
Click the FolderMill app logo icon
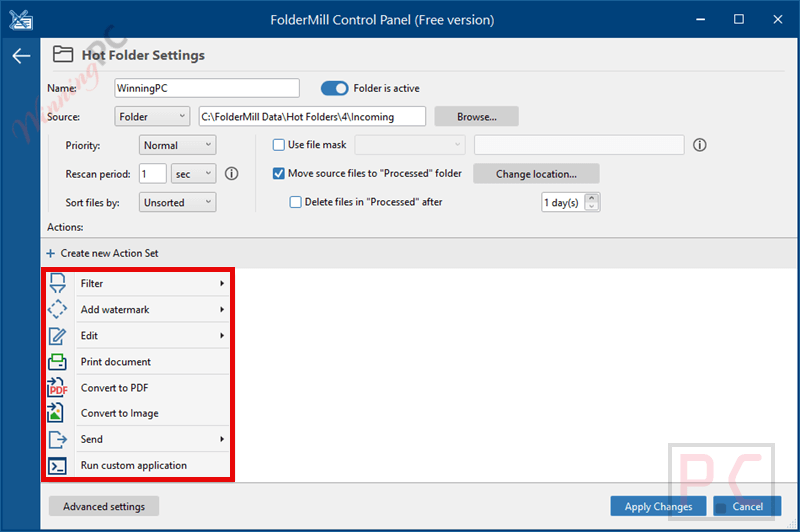[20, 19]
